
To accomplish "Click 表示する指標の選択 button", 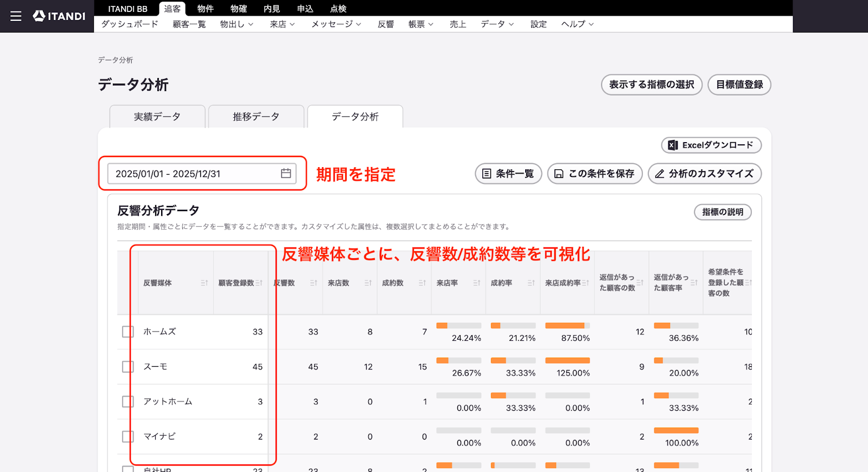I will pos(652,85).
